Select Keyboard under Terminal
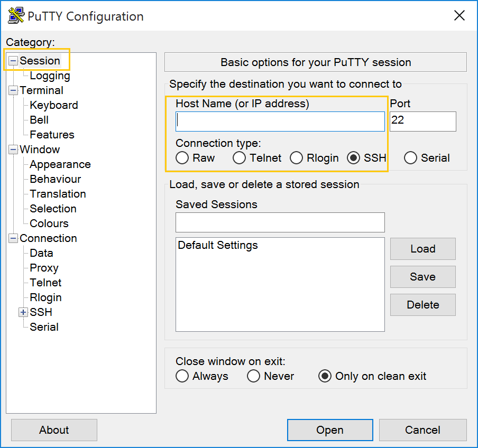This screenshot has width=478, height=448. [x=54, y=105]
